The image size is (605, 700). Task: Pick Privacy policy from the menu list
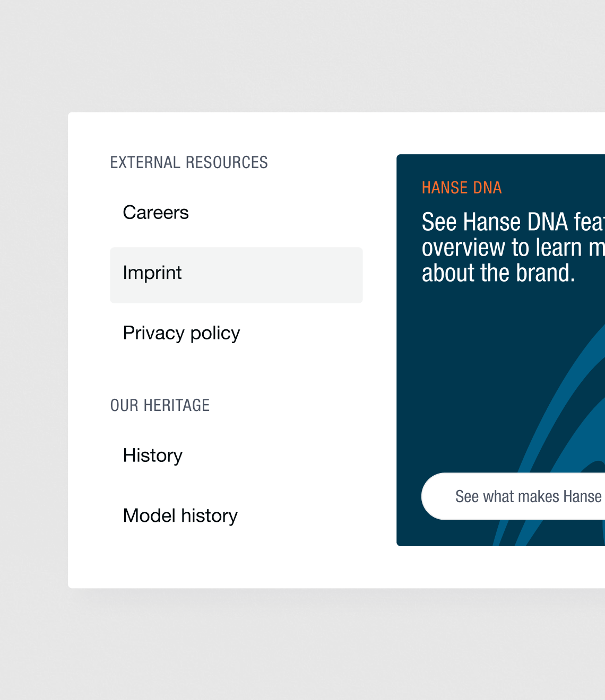[181, 333]
